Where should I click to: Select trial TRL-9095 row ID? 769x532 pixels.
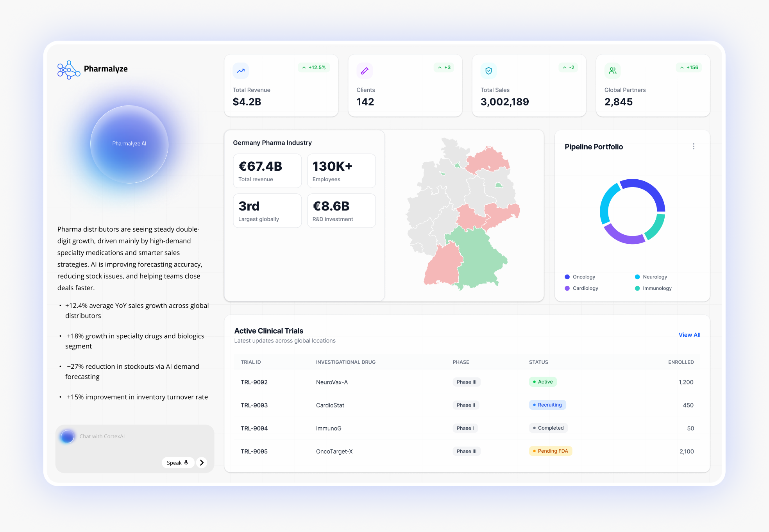(x=254, y=451)
